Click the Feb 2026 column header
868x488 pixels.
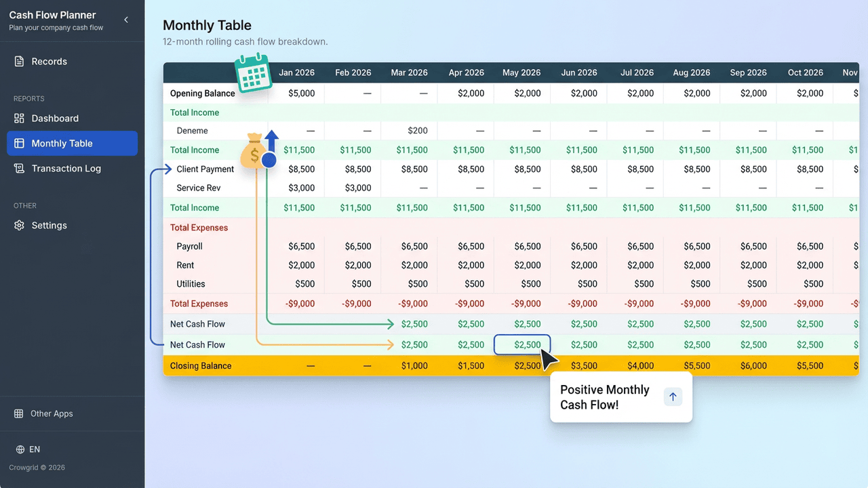click(x=353, y=73)
